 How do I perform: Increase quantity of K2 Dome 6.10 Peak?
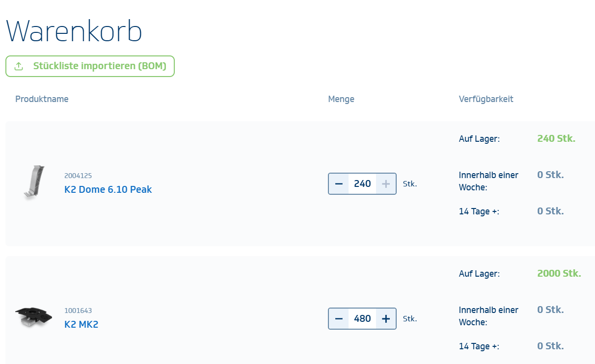pos(386,184)
